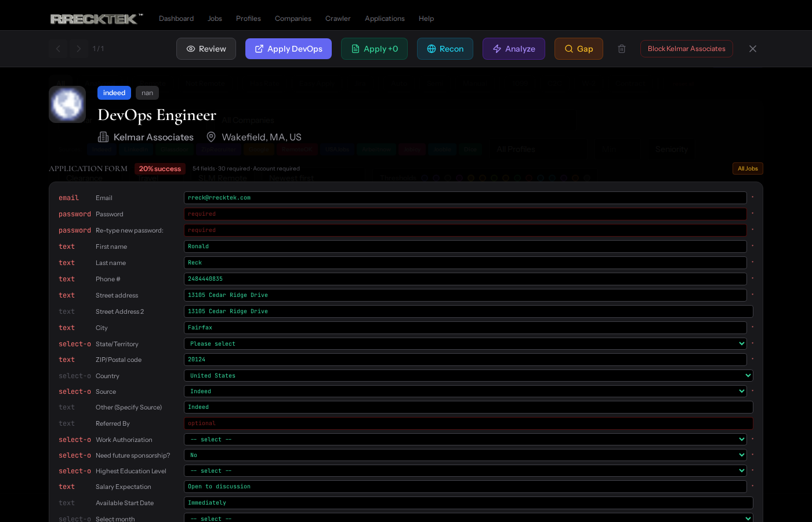812x522 pixels.
Task: Delete job with trash icon
Action: click(x=622, y=49)
